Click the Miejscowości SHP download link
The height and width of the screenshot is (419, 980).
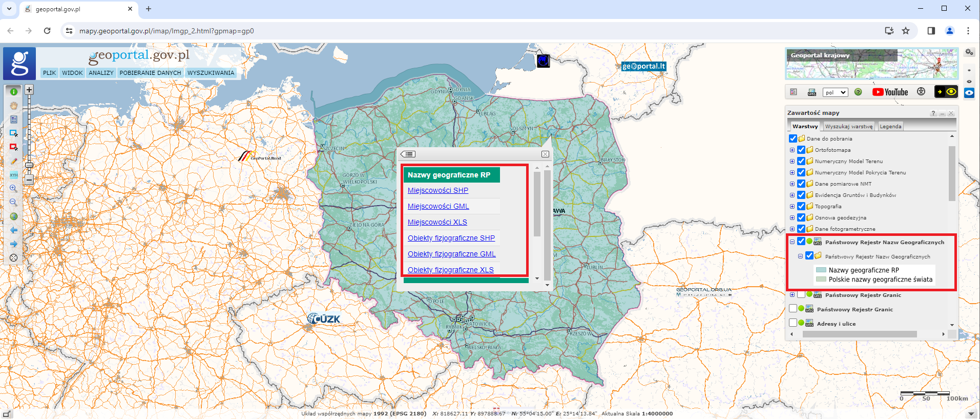(437, 190)
